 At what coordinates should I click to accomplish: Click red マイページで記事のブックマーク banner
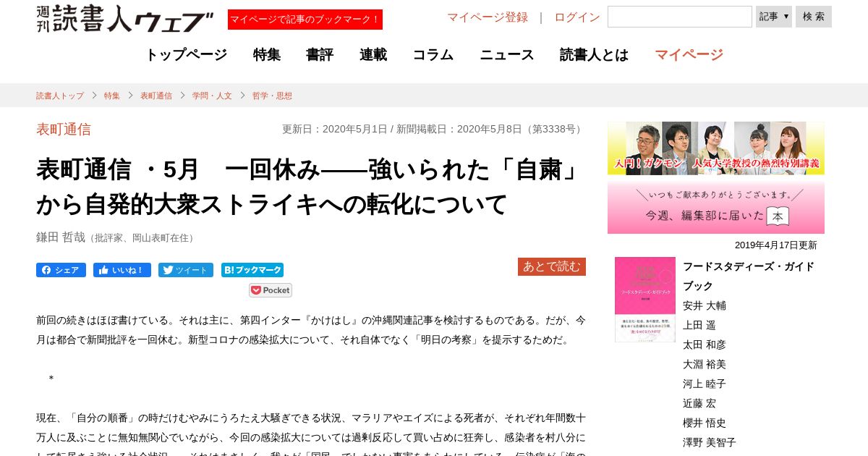[305, 20]
